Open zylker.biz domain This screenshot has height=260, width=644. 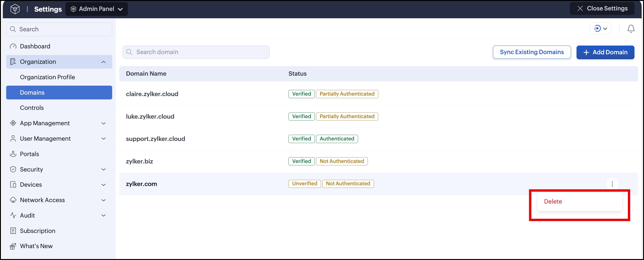coord(139,161)
